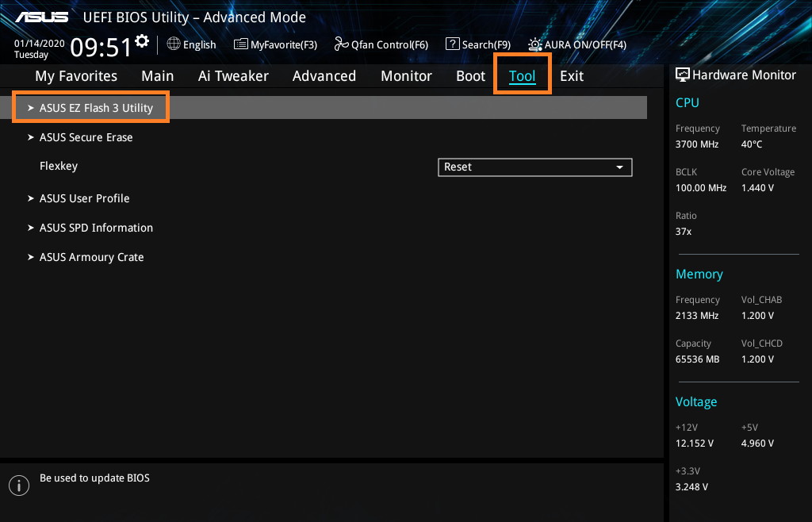Click the AURA light bulb icon
This screenshot has height=522, width=812.
[x=535, y=44]
